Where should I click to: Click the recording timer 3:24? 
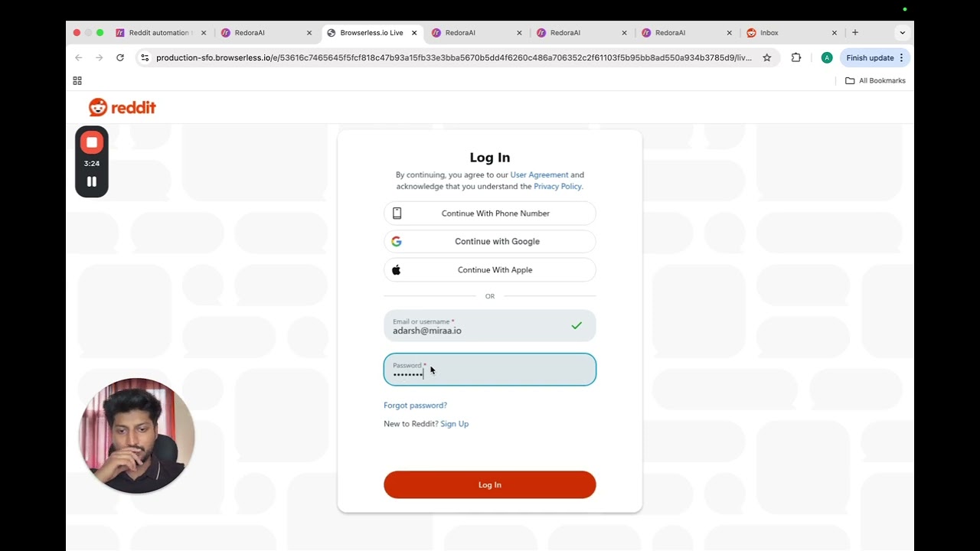click(92, 163)
